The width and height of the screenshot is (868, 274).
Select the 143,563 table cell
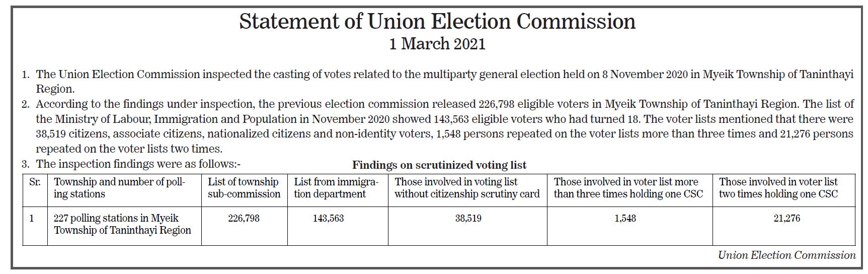[328, 218]
